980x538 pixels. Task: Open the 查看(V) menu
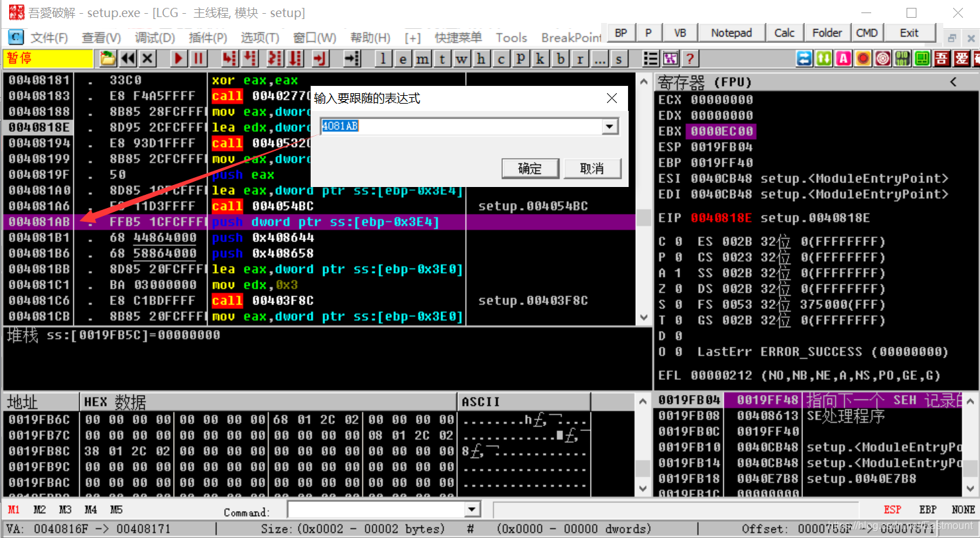pos(101,38)
